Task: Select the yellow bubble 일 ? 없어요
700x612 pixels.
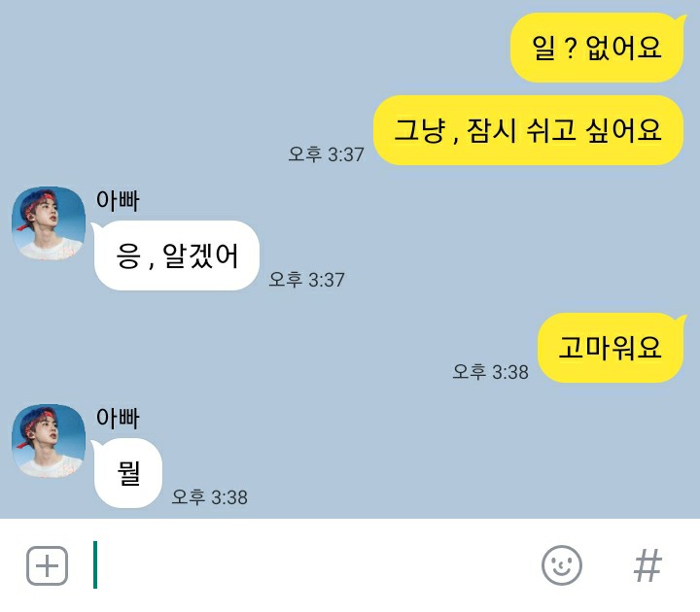Action: [x=597, y=48]
